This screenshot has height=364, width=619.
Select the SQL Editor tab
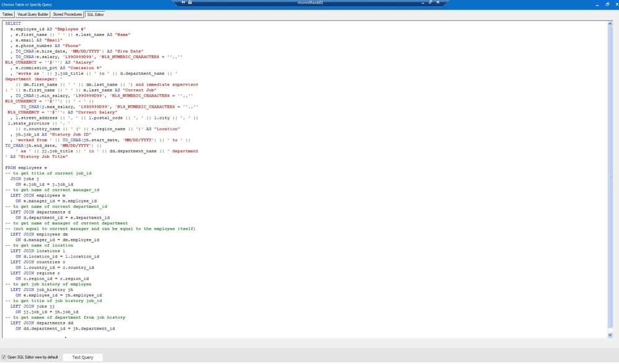pos(95,14)
